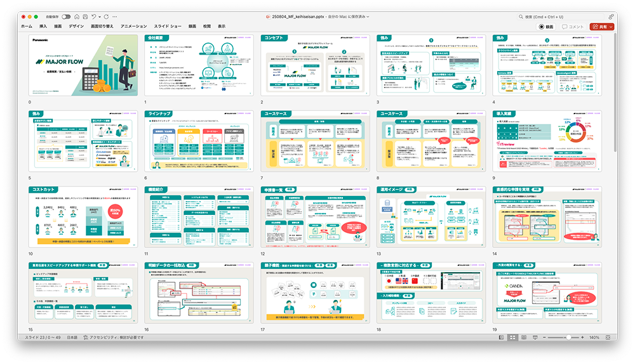This screenshot has height=364, width=635.
Task: Open the 録画 ribbon tab
Action: [x=192, y=26]
